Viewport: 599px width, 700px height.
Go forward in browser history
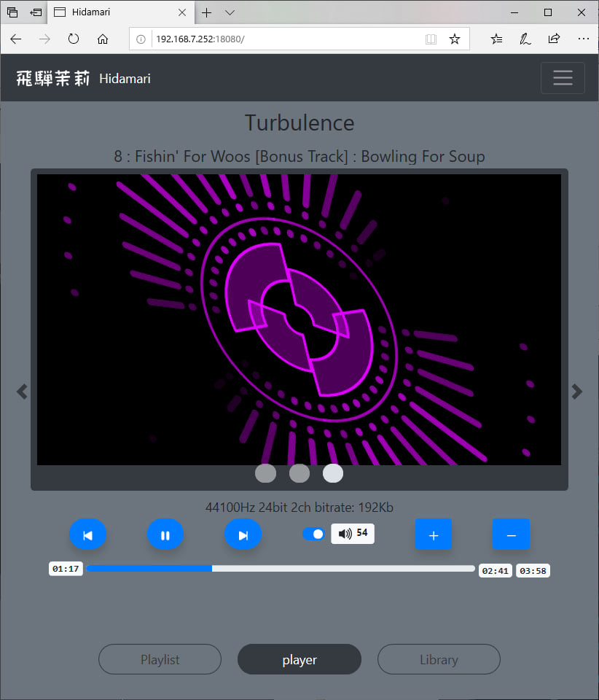click(x=44, y=39)
